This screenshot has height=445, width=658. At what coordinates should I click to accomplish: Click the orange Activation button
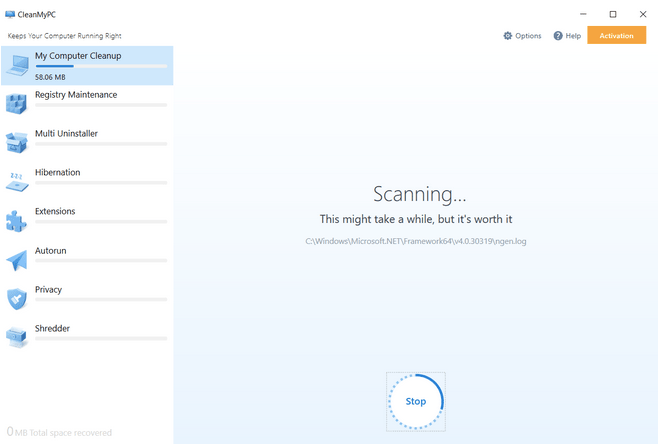(x=616, y=35)
